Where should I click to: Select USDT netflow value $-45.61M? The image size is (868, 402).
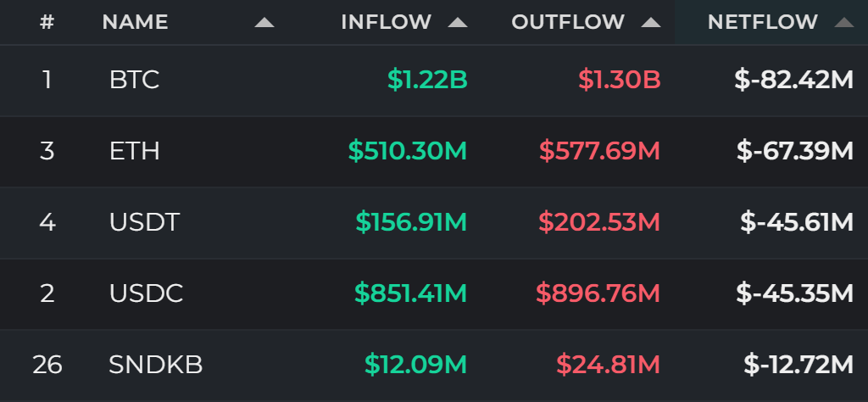tap(797, 222)
